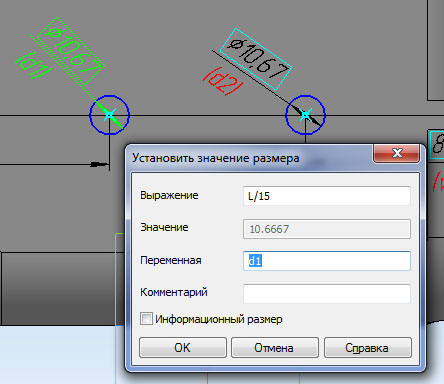The height and width of the screenshot is (384, 444).
Task: Open help via Справка button
Action: coord(368,348)
